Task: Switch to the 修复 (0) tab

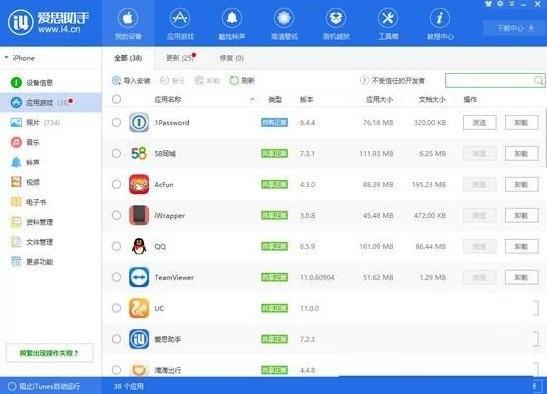Action: 231,58
